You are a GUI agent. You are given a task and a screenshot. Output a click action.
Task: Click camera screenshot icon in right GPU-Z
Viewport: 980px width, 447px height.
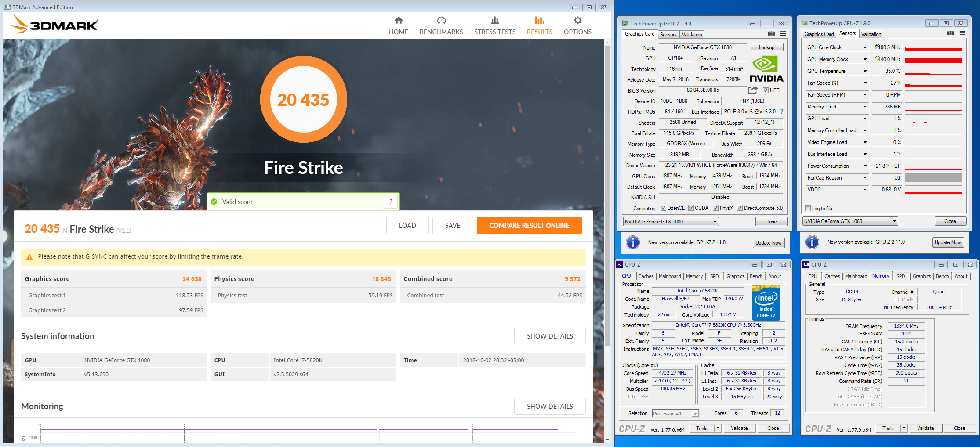click(951, 33)
